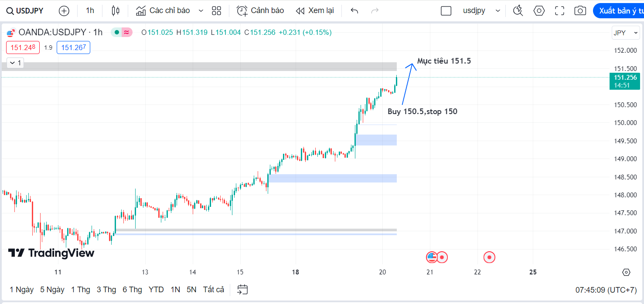Enter fullscreen mode icon
The width and height of the screenshot is (644, 304).
pos(559,11)
